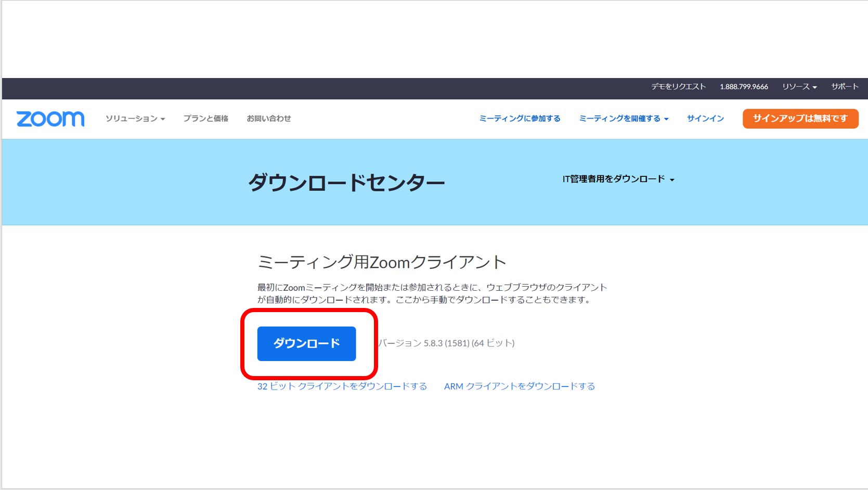Image resolution: width=868 pixels, height=490 pixels.
Task: Open the リソース dropdown in top bar
Action: tap(799, 87)
